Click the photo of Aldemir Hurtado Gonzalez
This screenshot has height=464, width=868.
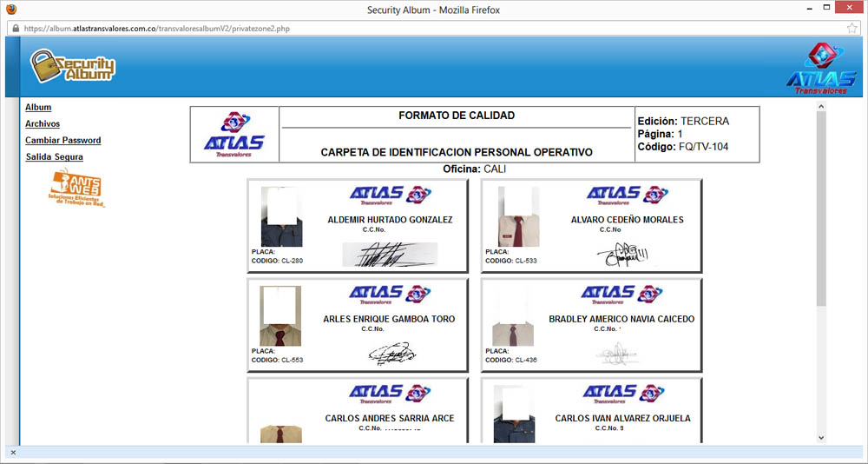[282, 216]
